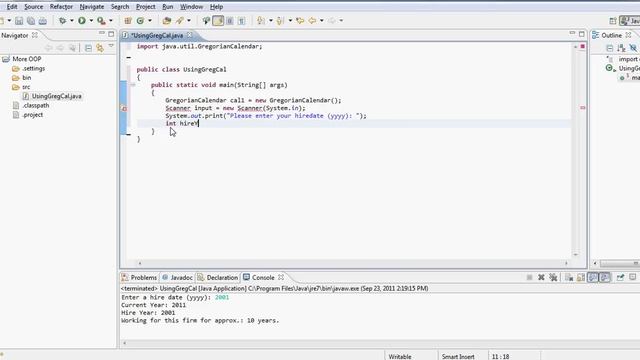Switch to the Javadoc tab

point(177,278)
